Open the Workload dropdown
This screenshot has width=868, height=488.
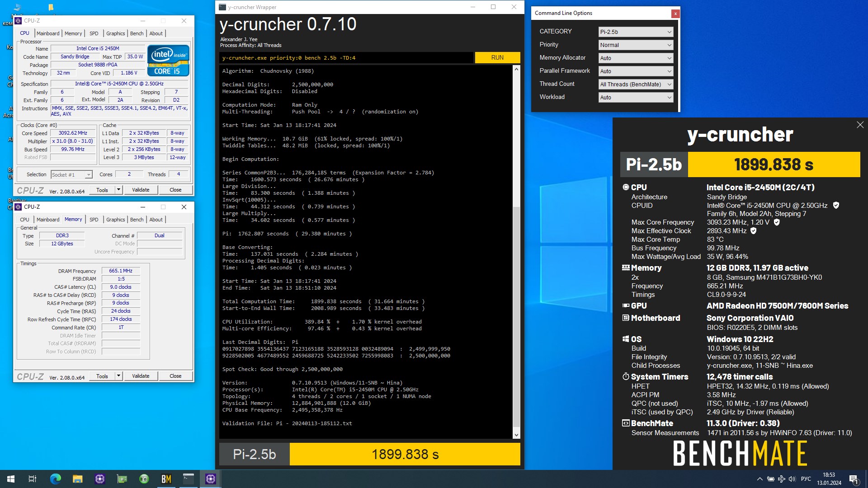636,98
